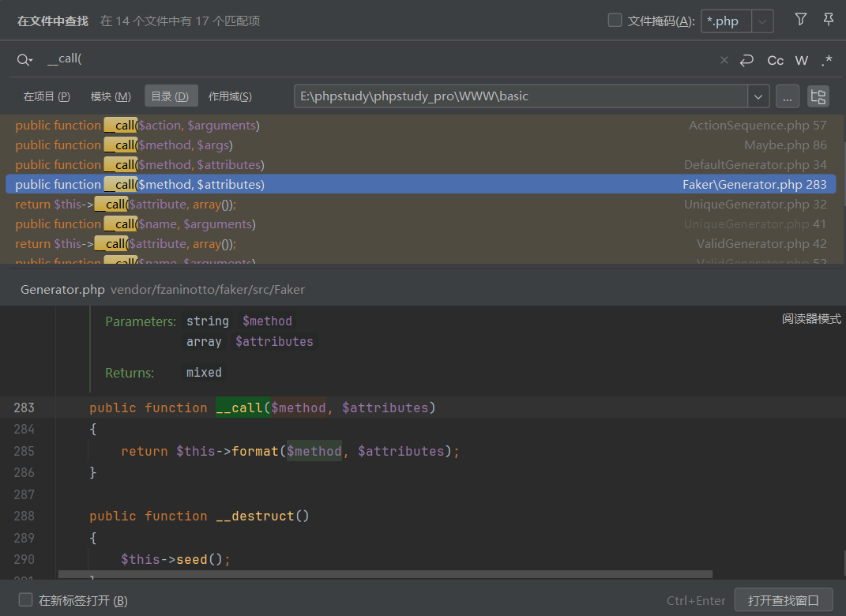
Task: Check the open in new tab checkbox
Action: coord(26,600)
